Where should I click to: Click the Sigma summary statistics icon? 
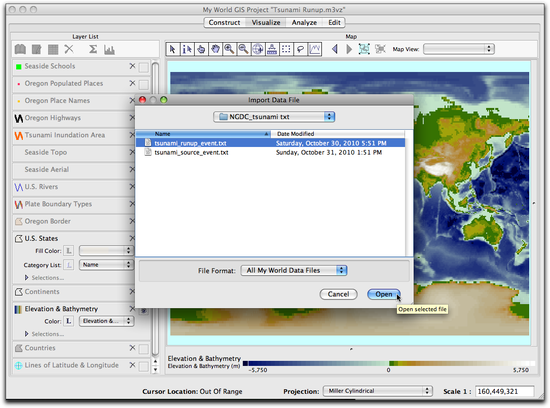[93, 49]
